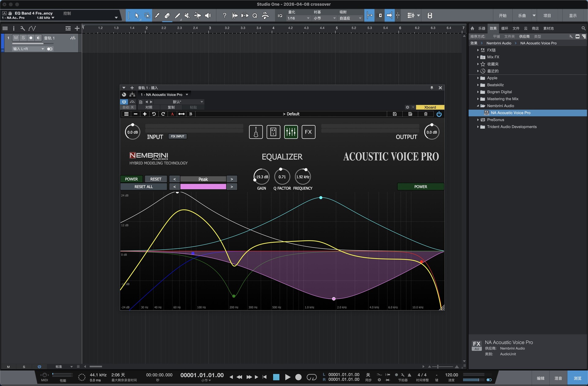
Task: Open the 乐器 (Instruments) browser tab
Action: coord(482,28)
